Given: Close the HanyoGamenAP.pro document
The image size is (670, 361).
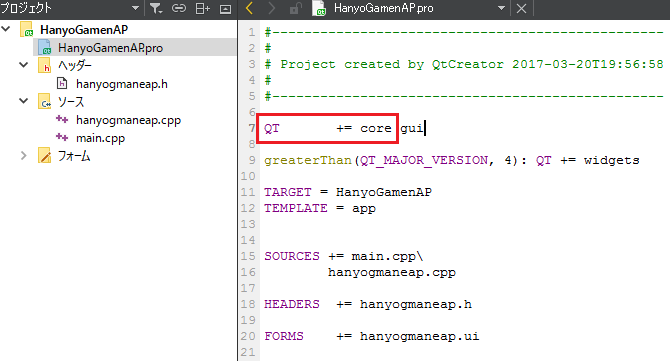Looking at the screenshot, I should [521, 9].
